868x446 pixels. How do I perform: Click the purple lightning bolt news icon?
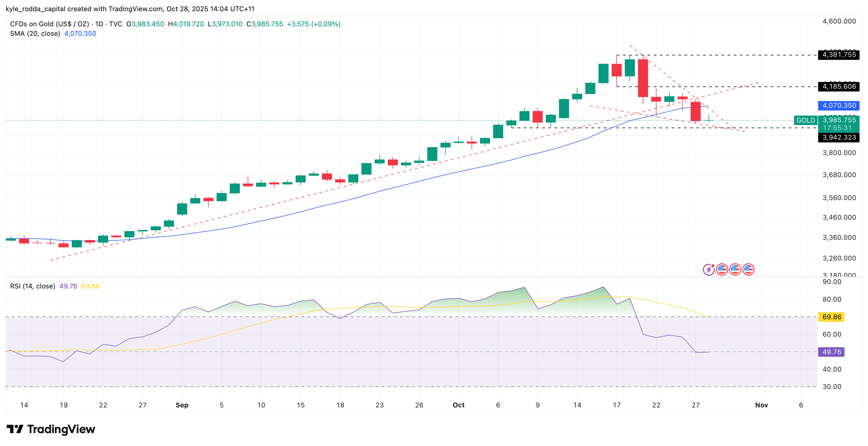coord(709,269)
